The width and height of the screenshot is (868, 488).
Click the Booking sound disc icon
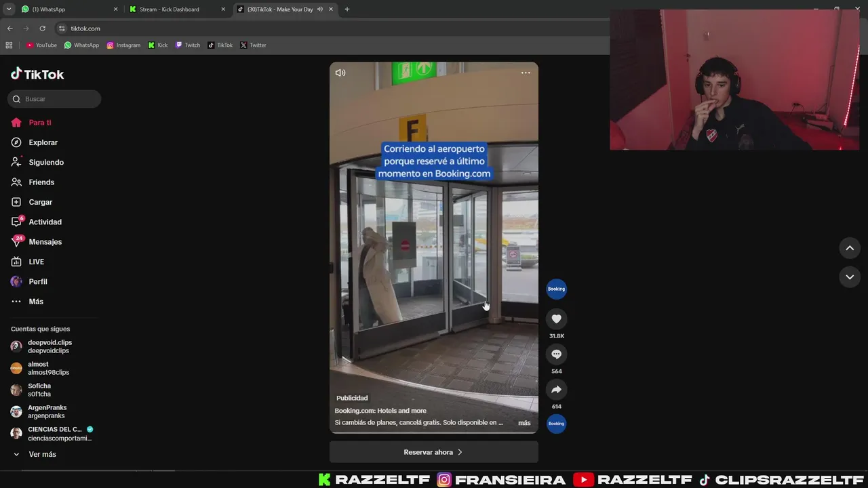tap(556, 424)
